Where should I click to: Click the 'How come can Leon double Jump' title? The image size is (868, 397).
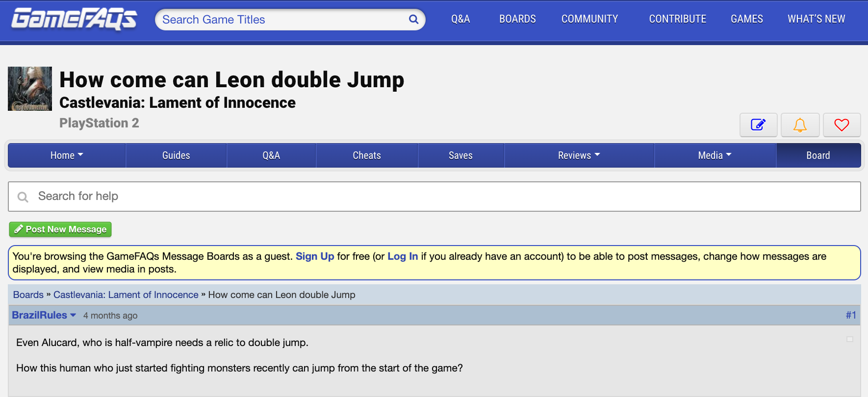[231, 80]
